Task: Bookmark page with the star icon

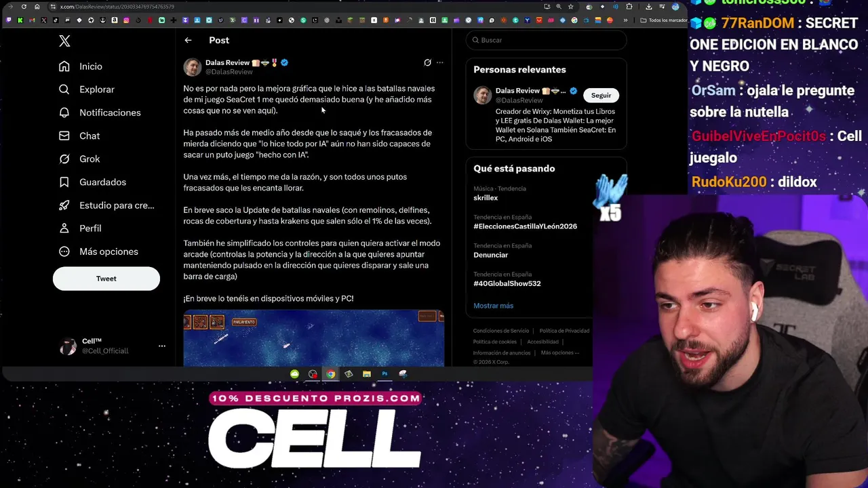Action: click(x=570, y=7)
